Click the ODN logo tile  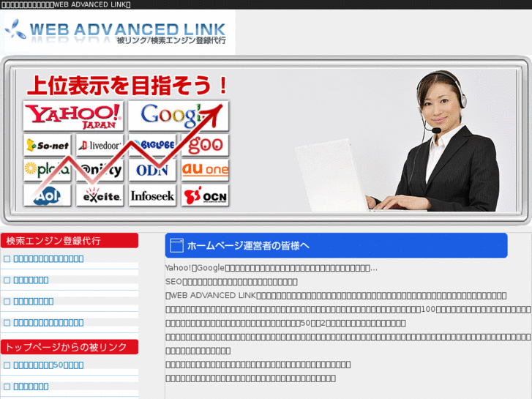[x=152, y=170]
